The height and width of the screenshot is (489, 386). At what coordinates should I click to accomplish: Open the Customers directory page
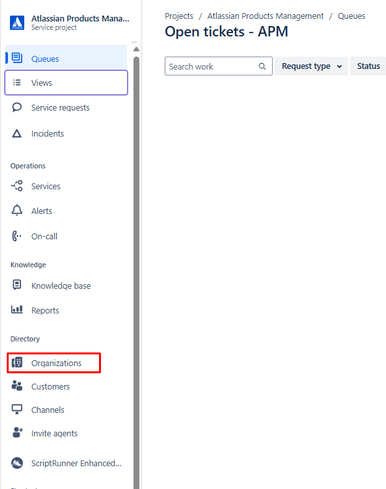coord(50,386)
